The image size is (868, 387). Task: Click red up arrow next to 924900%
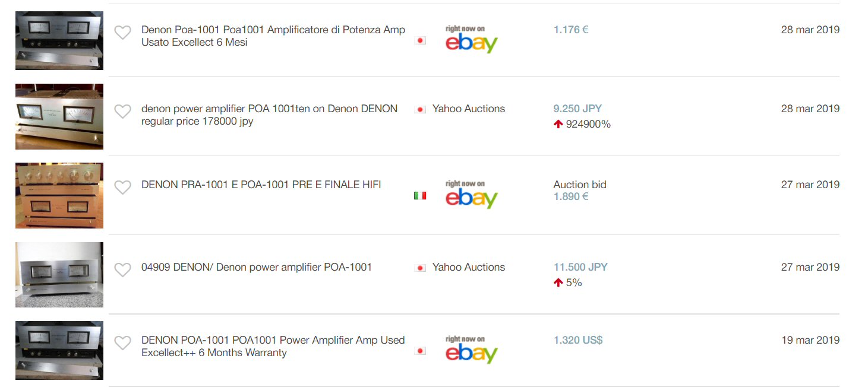pyautogui.click(x=558, y=125)
